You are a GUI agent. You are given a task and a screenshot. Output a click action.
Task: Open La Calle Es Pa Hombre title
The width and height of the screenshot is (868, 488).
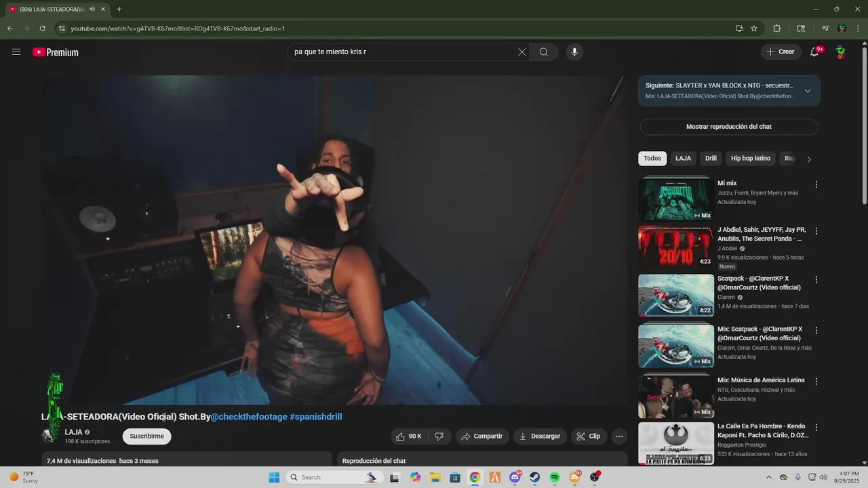763,431
